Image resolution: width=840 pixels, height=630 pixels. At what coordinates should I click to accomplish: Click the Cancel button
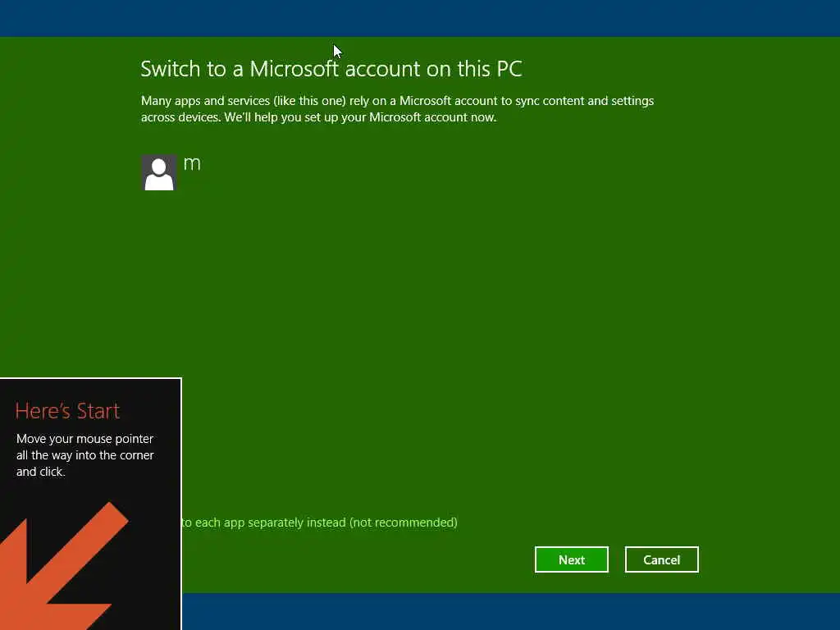pos(661,559)
